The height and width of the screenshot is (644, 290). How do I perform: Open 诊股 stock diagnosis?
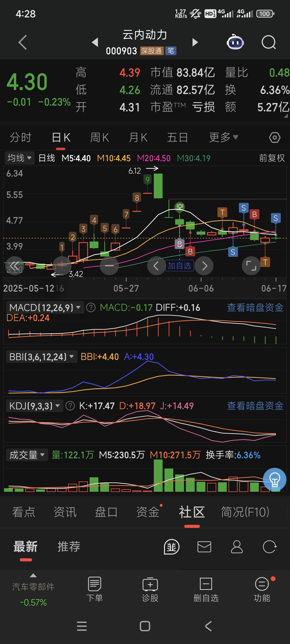[x=150, y=589]
